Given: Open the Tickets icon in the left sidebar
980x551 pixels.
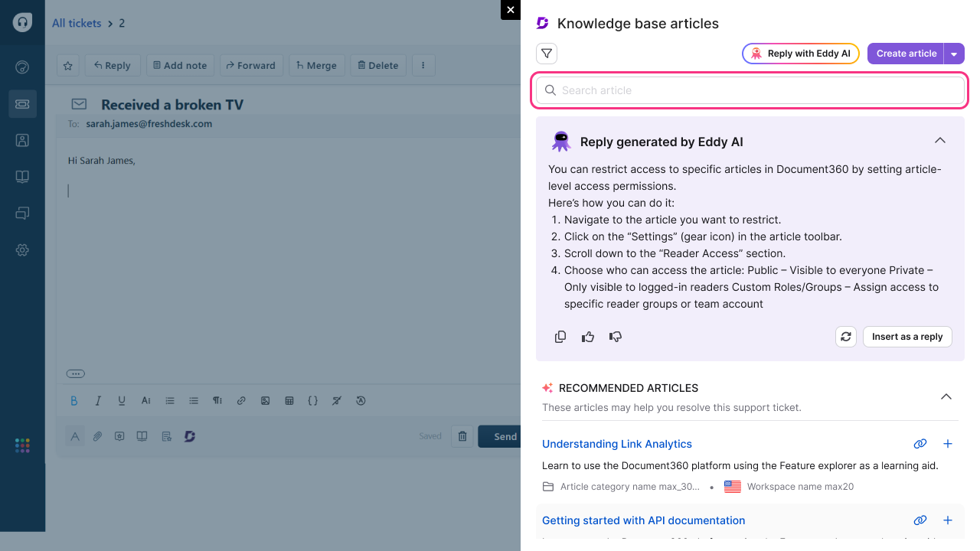Looking at the screenshot, I should coord(22,103).
